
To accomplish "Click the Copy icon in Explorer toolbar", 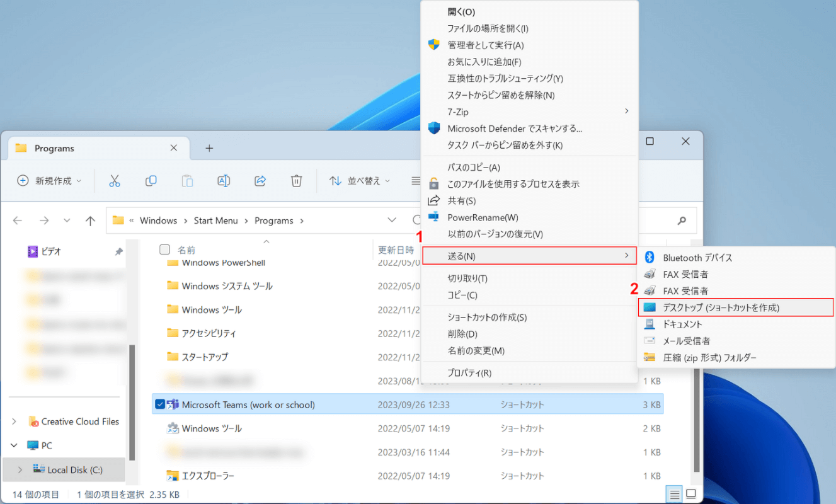I will [151, 181].
